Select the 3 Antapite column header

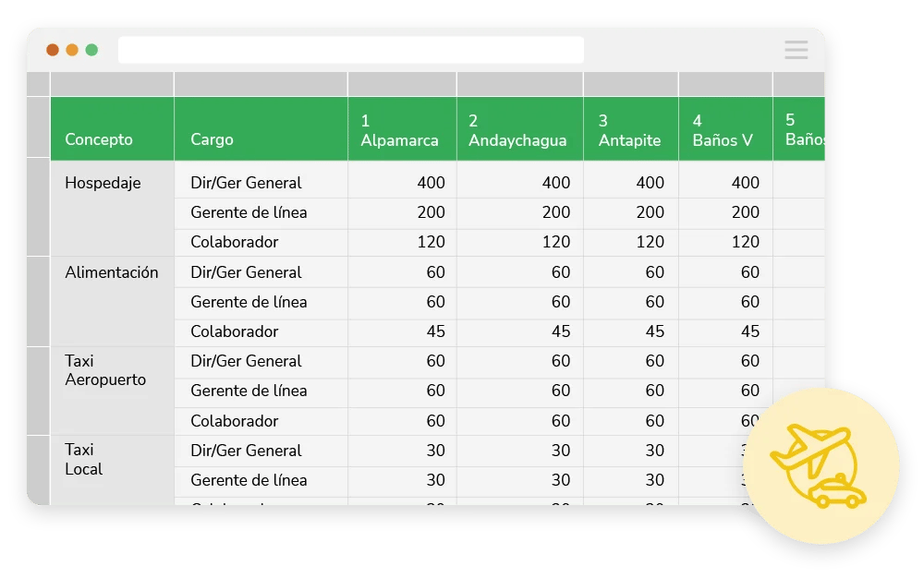[x=631, y=129]
